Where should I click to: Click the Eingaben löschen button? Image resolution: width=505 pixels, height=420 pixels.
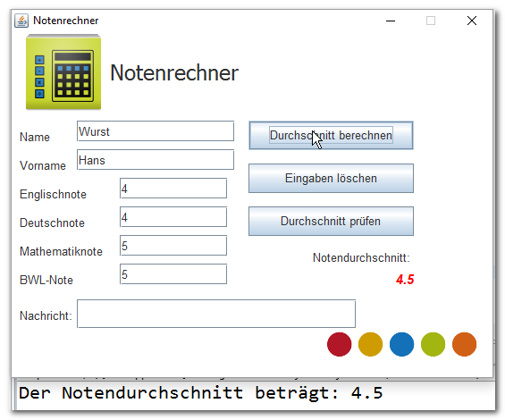pos(331,178)
